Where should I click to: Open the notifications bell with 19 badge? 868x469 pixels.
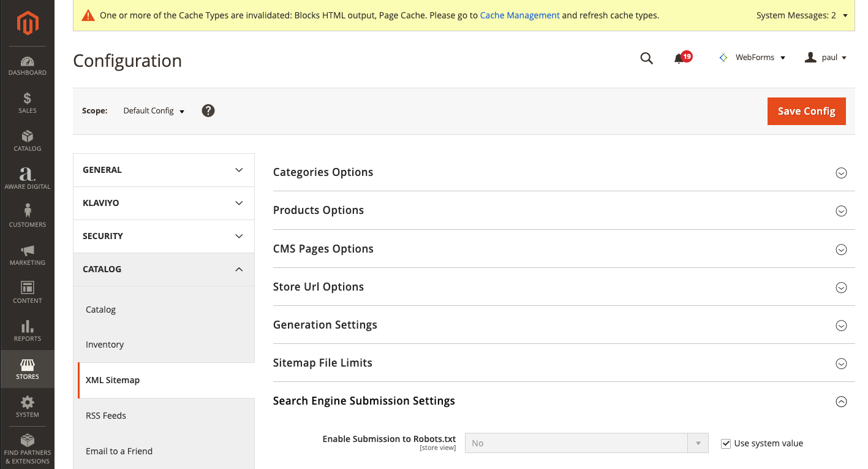682,58
